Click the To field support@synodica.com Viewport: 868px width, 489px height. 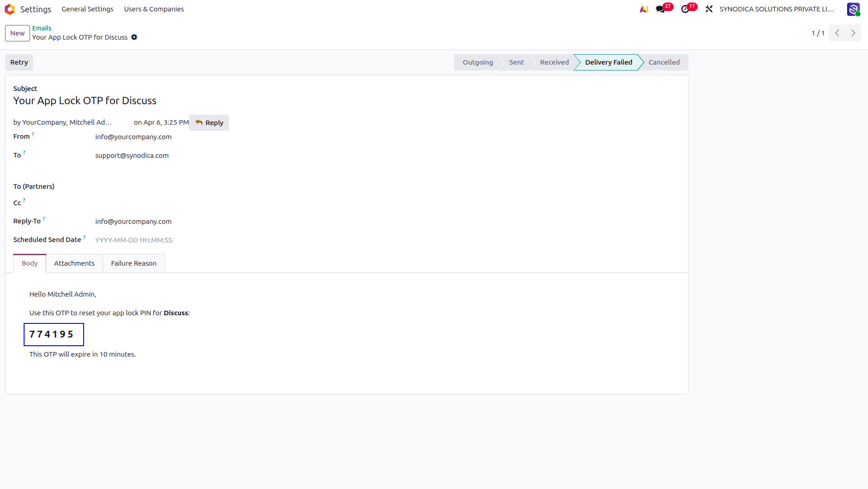click(x=132, y=156)
